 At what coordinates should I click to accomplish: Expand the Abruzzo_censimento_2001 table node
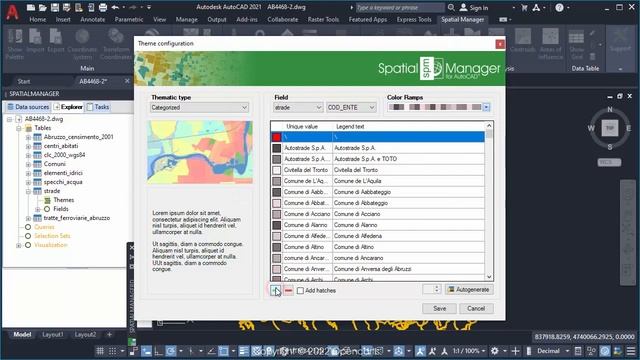pos(28,137)
